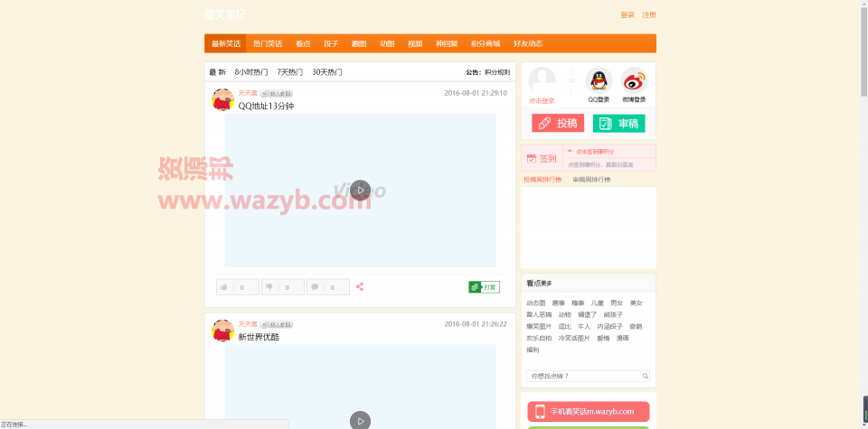Click the 爆笑图片 tag
This screenshot has height=429, width=868.
[x=539, y=326]
